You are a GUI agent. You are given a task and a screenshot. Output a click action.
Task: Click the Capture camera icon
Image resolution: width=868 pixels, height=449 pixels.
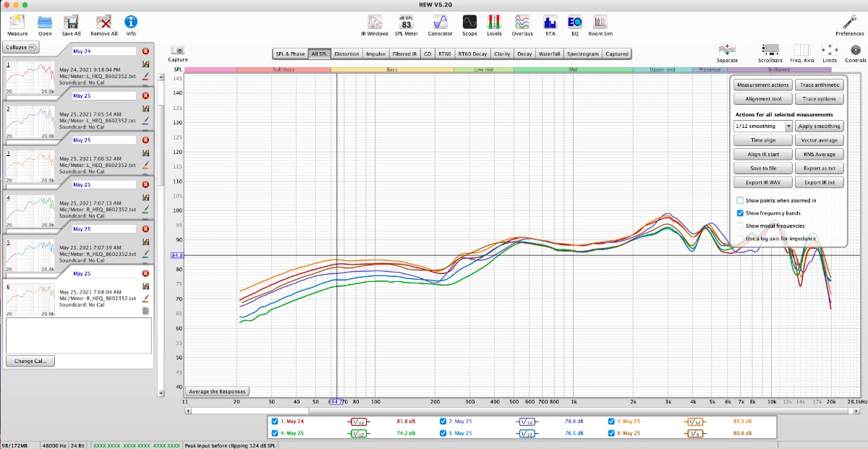[177, 50]
